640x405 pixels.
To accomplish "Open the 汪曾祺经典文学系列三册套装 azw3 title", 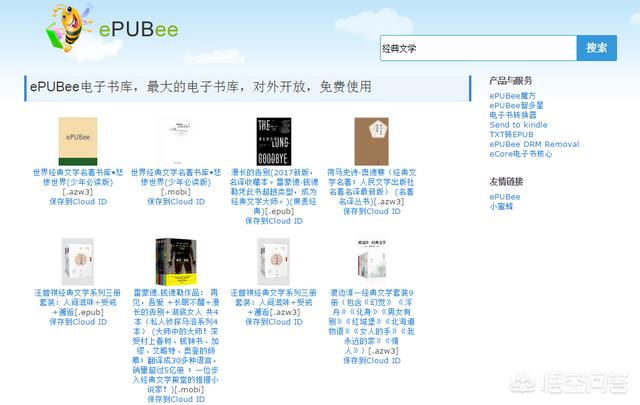I will click(273, 303).
